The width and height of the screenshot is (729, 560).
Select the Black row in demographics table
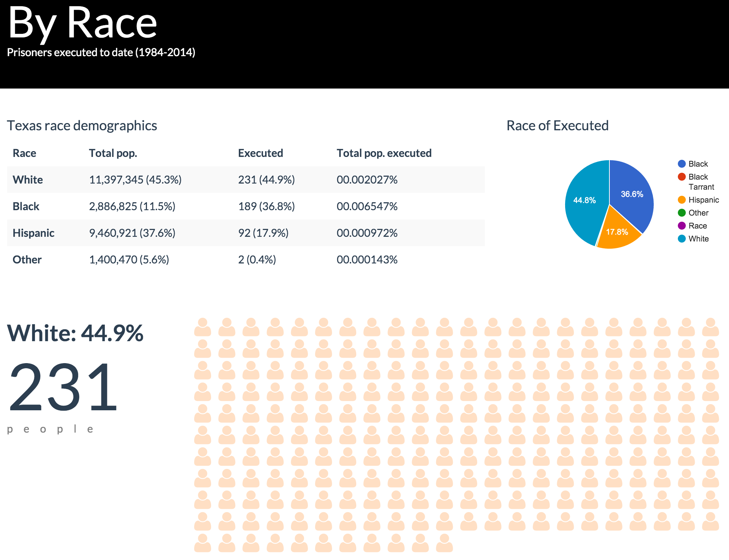point(26,206)
